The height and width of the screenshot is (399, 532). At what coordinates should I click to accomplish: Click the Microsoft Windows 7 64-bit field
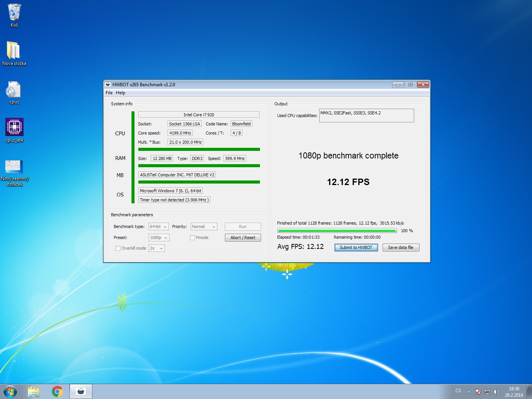point(171,191)
